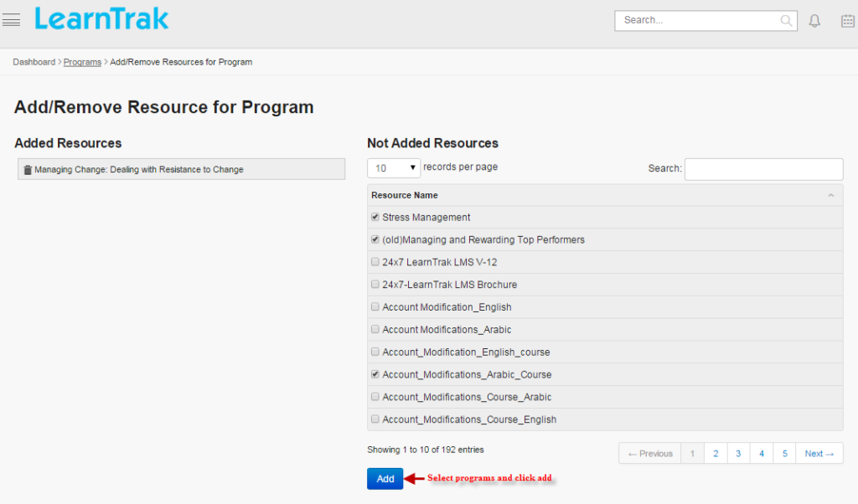Screen dimensions: 858x504
Task: Uncheck Stress Management checkbox
Action: coord(375,217)
